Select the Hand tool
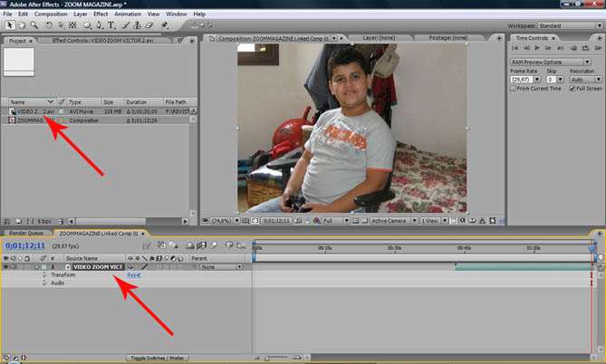This screenshot has height=364, width=606. click(x=23, y=26)
